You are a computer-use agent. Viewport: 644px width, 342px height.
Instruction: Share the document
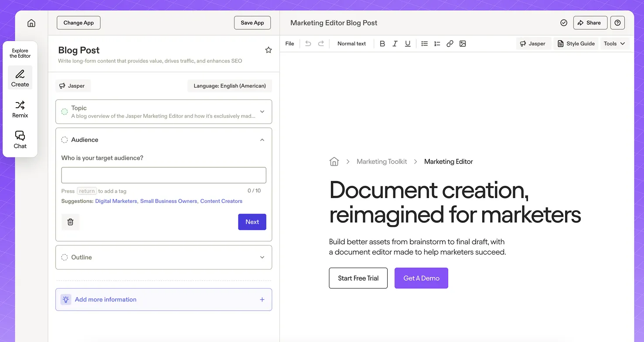(x=590, y=23)
